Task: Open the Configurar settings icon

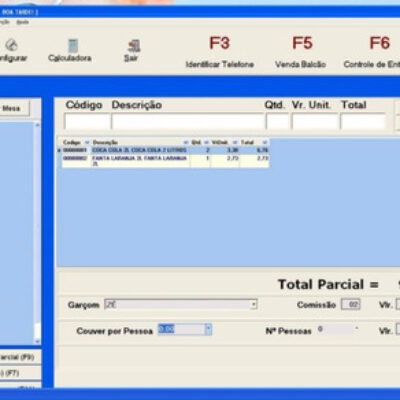Action: click(x=12, y=45)
